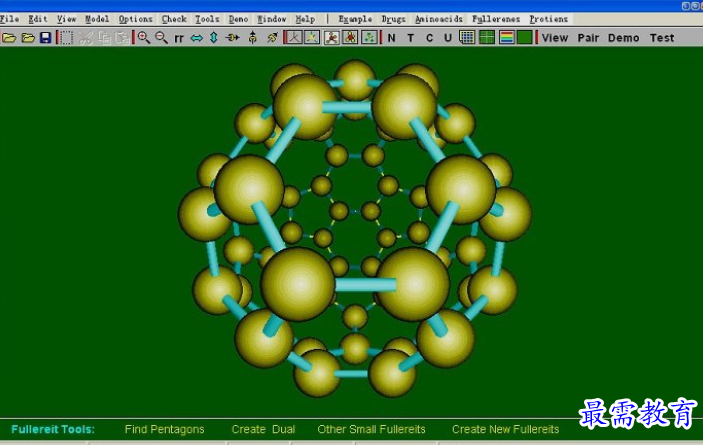This screenshot has width=703, height=445.
Task: Open the Model menu
Action: [97, 19]
